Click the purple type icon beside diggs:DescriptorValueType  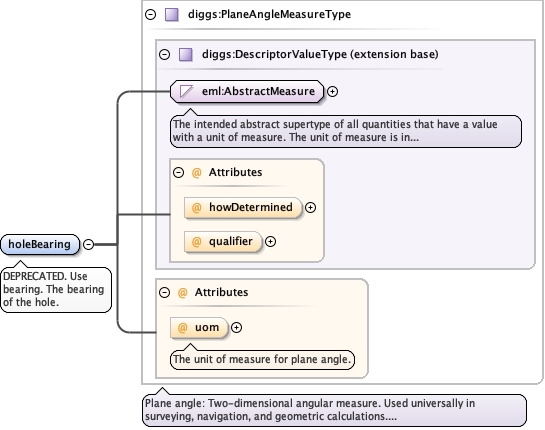point(186,55)
